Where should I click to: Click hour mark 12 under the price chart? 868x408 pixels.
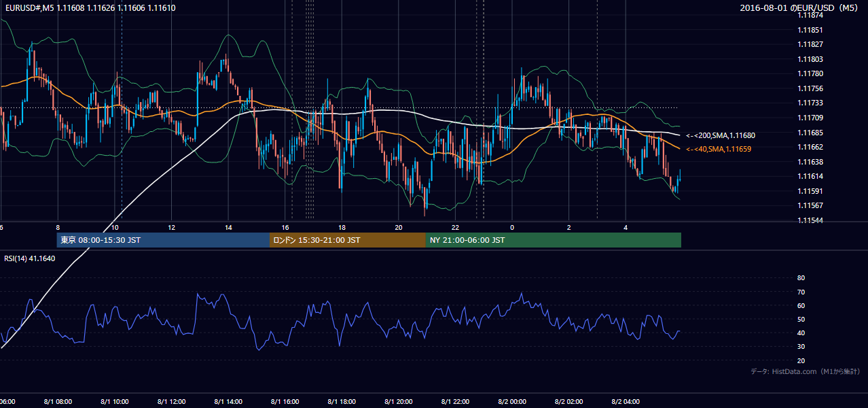(171, 227)
